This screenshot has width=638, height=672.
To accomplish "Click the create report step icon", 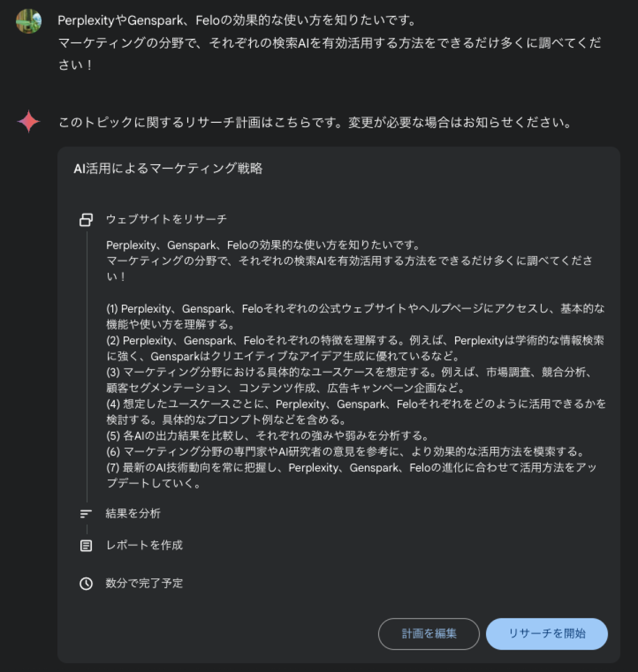I will pos(86,545).
